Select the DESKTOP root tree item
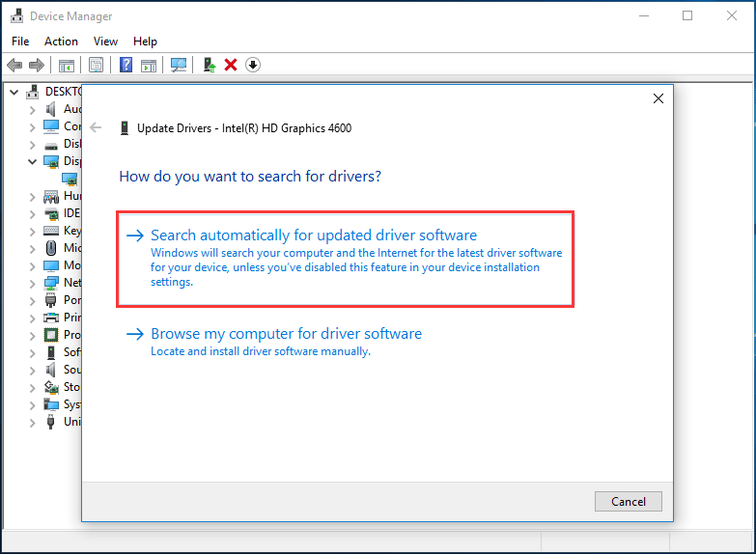Viewport: 756px width, 554px height. (x=64, y=91)
